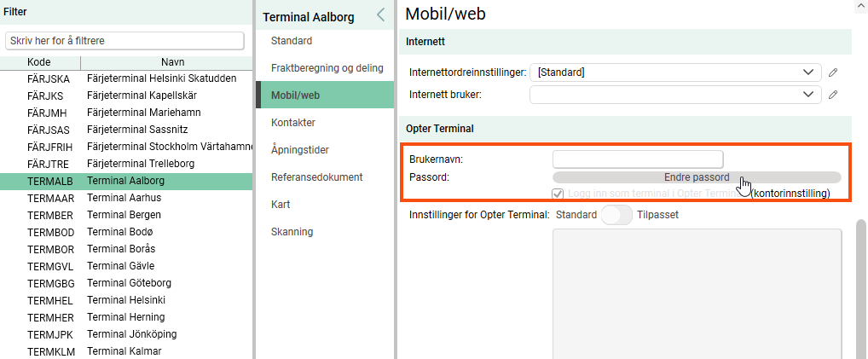Switch to Åpningstider section
This screenshot has height=359, width=868.
[300, 150]
